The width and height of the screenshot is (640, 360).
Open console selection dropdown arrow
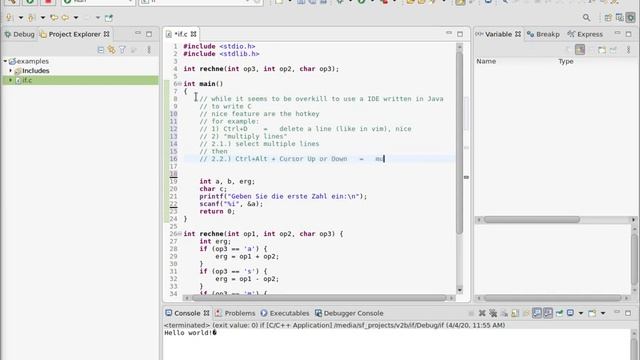(581, 313)
